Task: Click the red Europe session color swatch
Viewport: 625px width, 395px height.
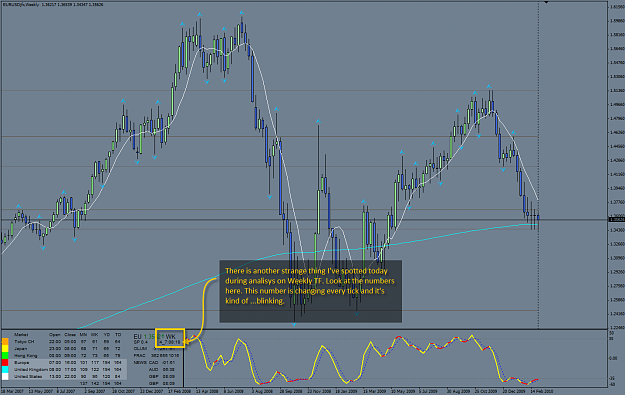Action: [x=5, y=362]
